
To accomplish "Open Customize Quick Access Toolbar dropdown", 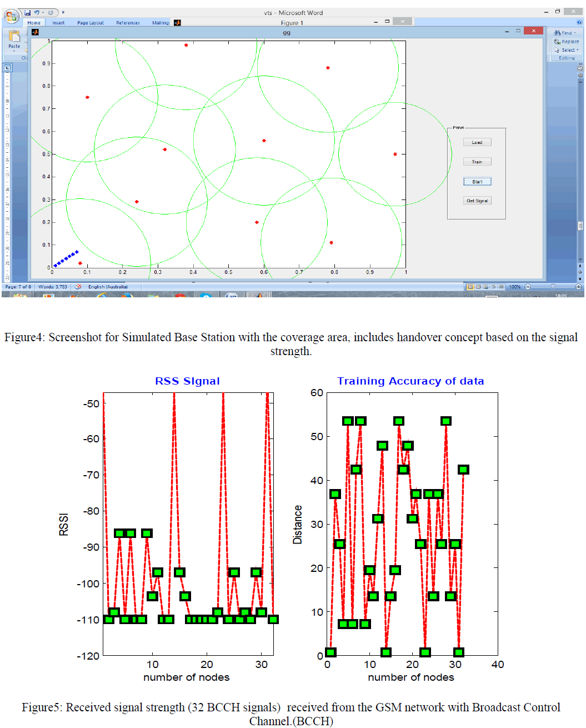I will pos(63,12).
